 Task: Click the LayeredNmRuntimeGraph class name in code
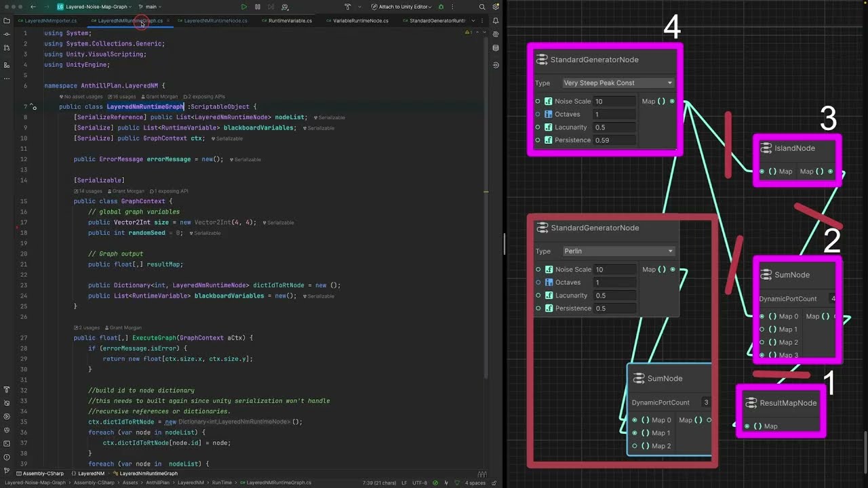tap(144, 107)
